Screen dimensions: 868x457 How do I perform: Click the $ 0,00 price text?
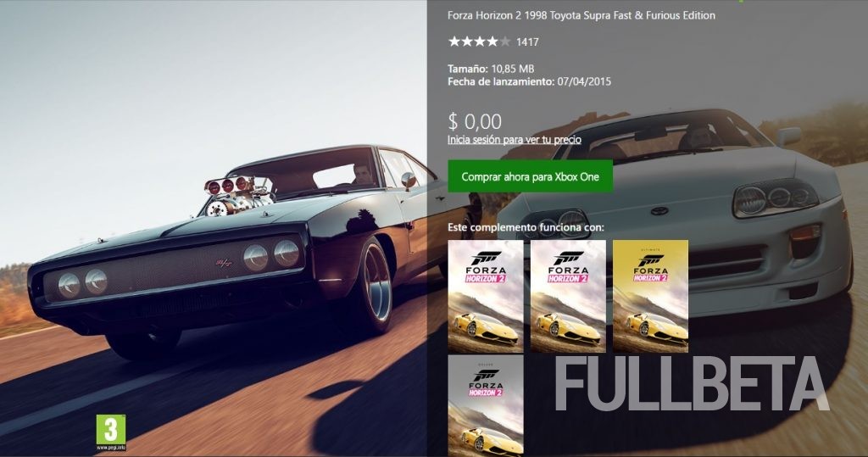click(x=475, y=120)
